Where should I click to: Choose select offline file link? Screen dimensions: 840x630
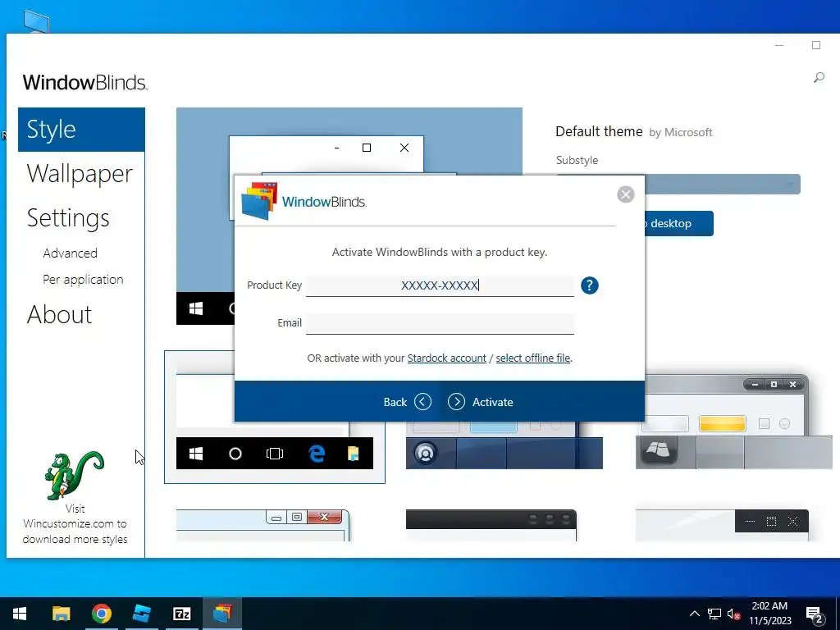tap(532, 358)
